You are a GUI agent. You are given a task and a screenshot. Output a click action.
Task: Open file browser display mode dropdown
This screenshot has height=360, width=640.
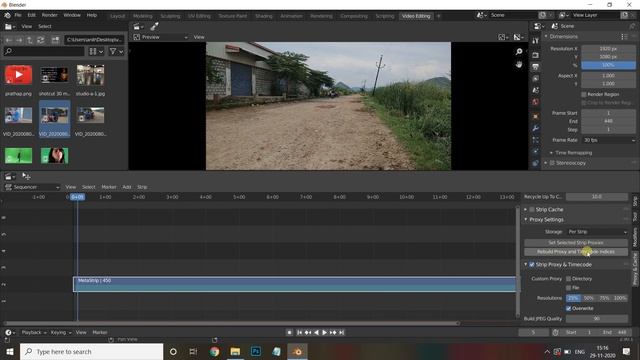pos(96,51)
